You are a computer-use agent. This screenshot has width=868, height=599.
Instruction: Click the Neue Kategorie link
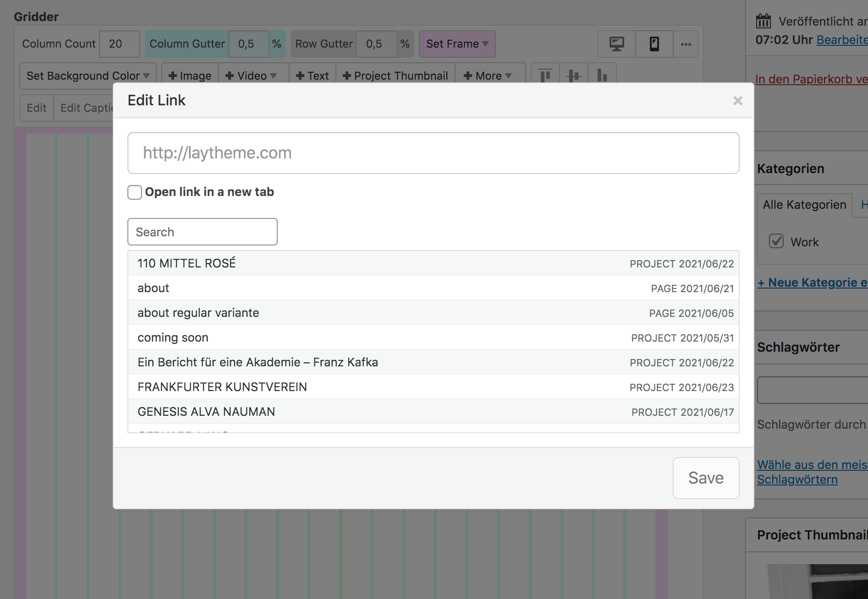(812, 283)
